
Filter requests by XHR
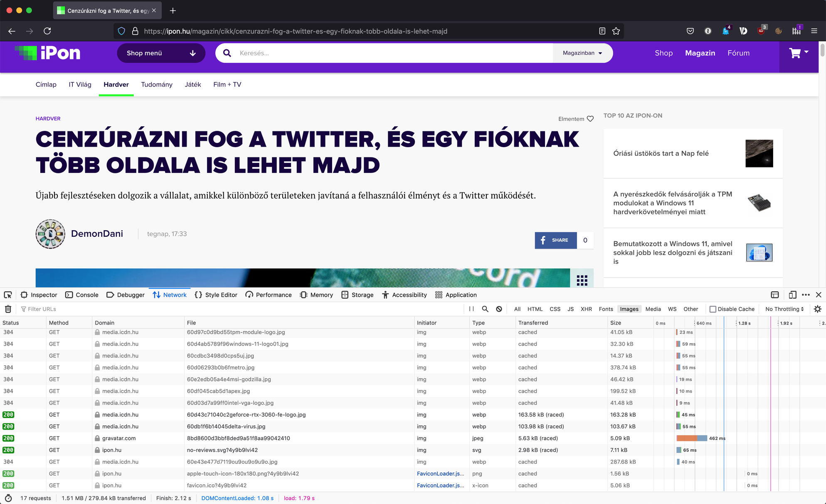586,309
